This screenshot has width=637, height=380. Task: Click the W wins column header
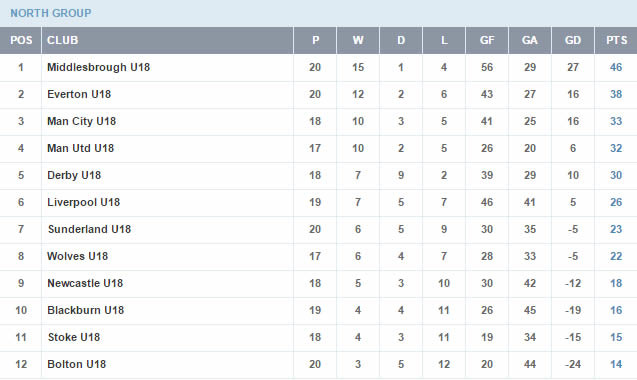(x=358, y=40)
